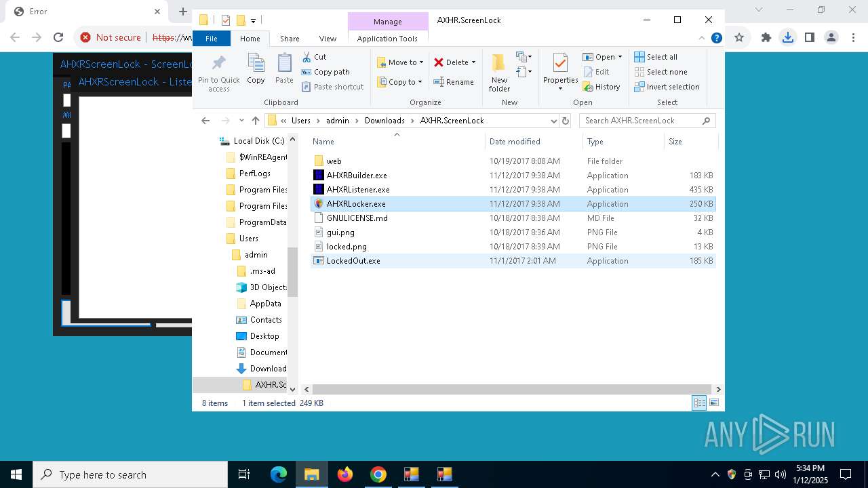The height and width of the screenshot is (488, 868).
Task: Click the Copy ribbon icon
Action: coord(256,69)
